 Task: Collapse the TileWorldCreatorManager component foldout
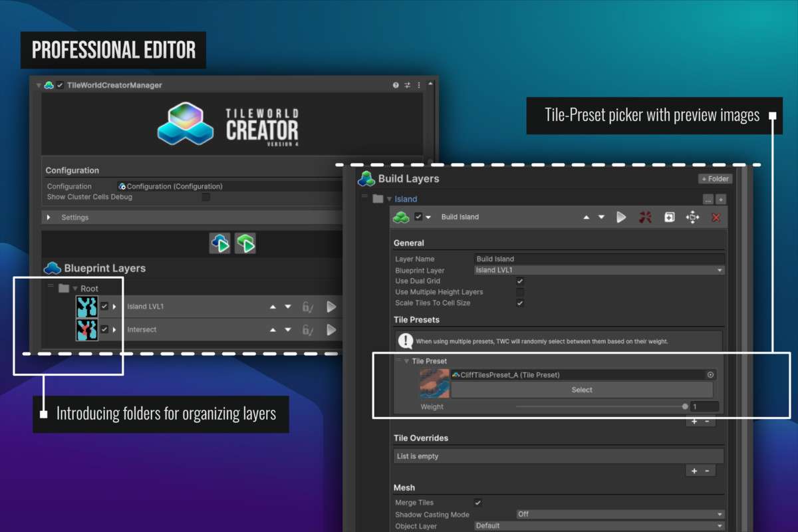pos(39,85)
